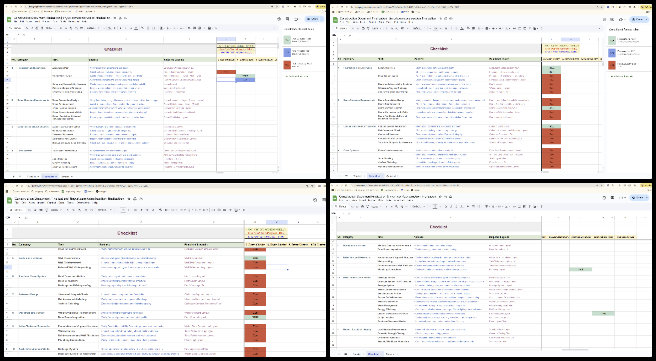Click the Sheets logo in the top-left screenshot
The height and width of the screenshot is (361, 656).
9,19
